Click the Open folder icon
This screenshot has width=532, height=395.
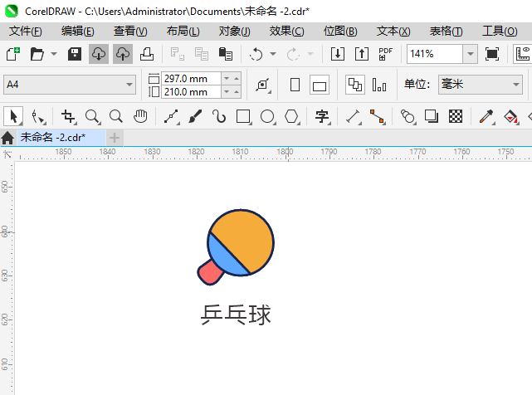click(x=37, y=54)
